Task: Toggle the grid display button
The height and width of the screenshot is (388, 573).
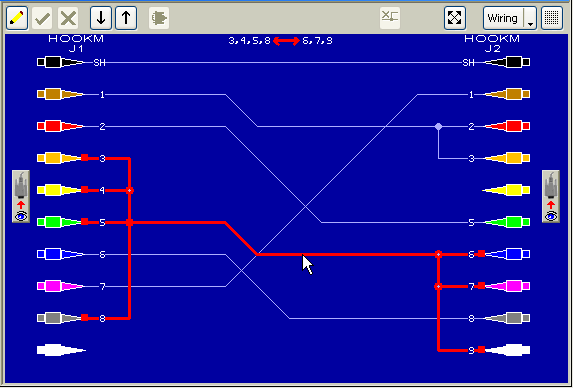Action: click(x=552, y=18)
